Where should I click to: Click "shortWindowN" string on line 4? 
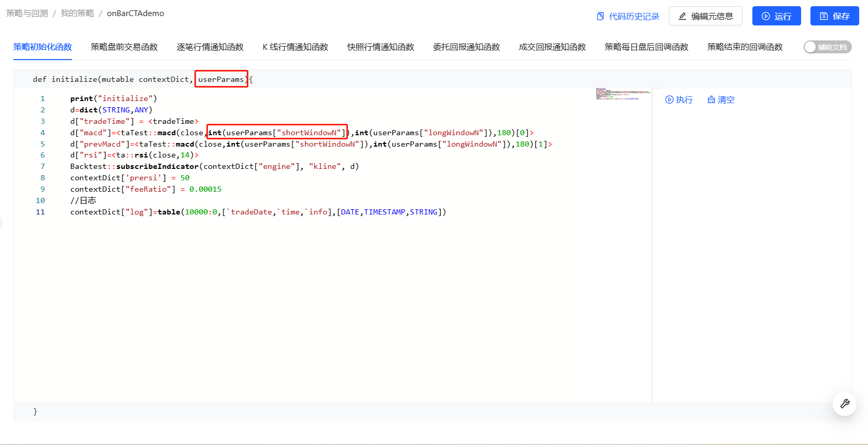point(309,133)
